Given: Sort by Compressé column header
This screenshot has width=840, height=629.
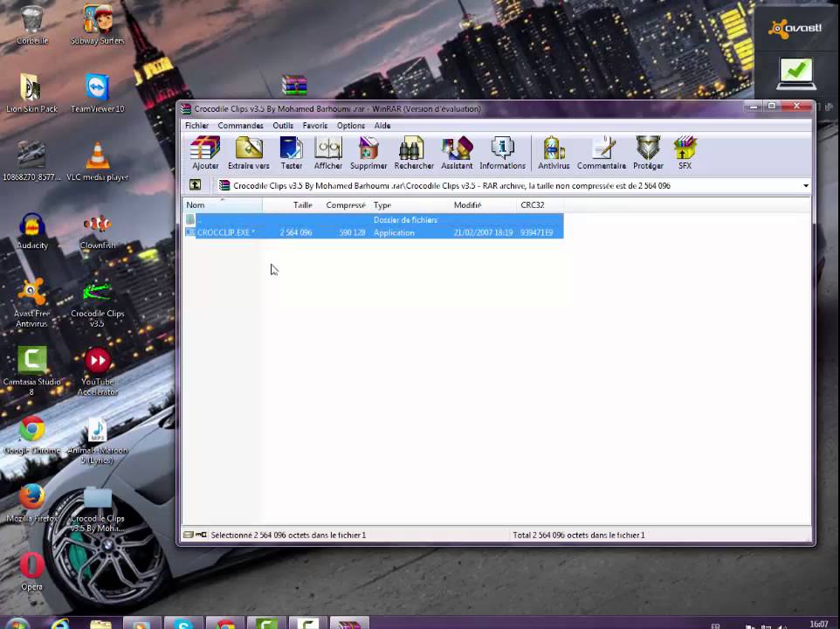Looking at the screenshot, I should [343, 205].
